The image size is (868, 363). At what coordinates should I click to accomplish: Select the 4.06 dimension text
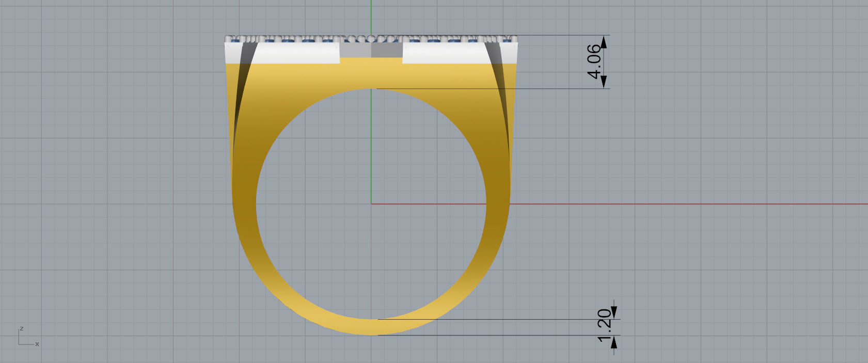594,61
